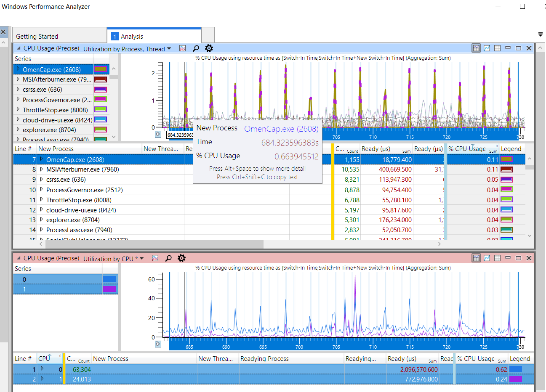Collapse top CPU Usage (Precise) panel triangle

[x=19, y=48]
